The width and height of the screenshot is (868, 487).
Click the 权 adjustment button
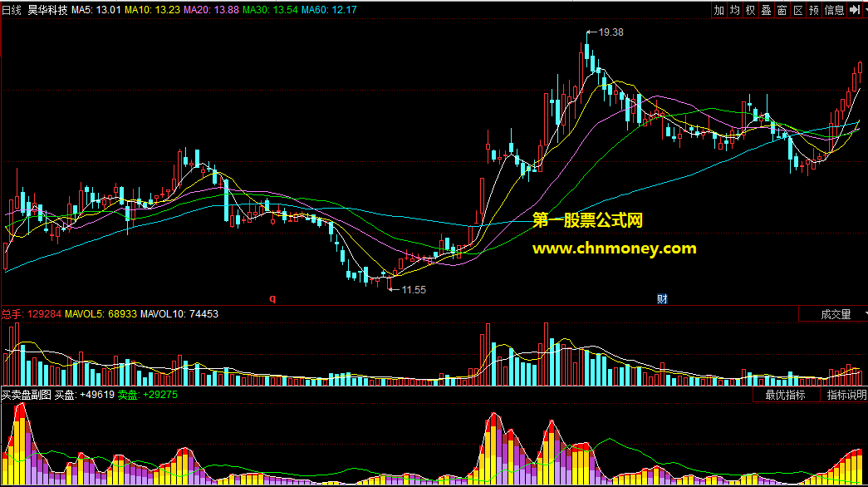click(751, 10)
